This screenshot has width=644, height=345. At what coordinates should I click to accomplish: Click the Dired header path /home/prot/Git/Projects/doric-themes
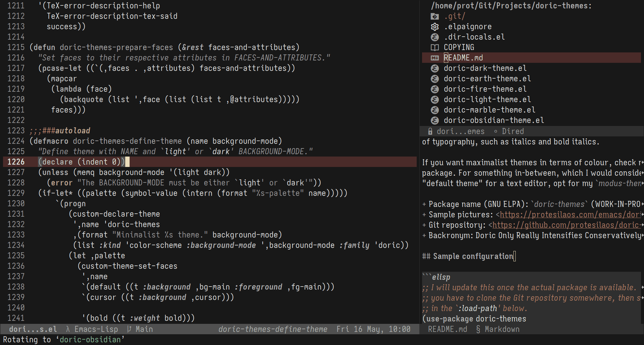click(511, 6)
